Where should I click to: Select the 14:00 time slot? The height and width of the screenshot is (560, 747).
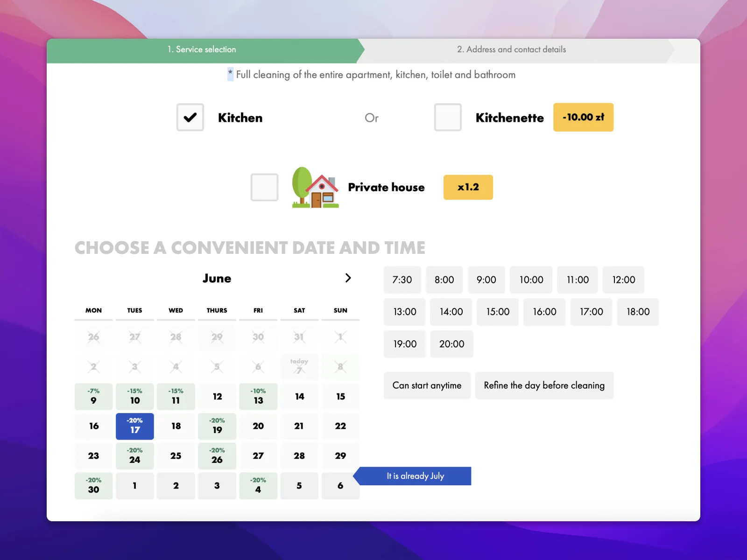(x=451, y=312)
